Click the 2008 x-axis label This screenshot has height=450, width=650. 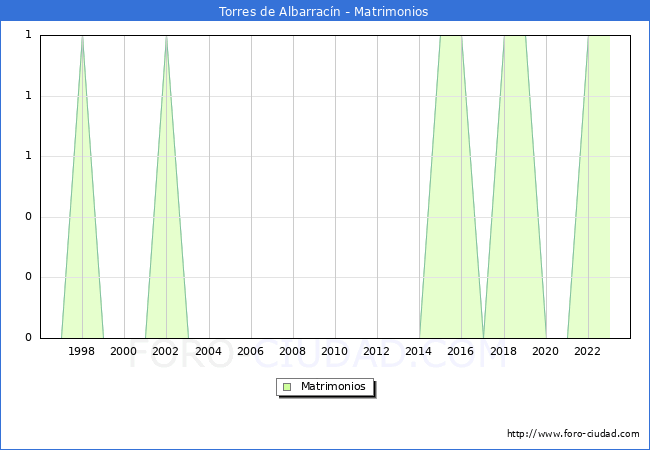(x=292, y=351)
